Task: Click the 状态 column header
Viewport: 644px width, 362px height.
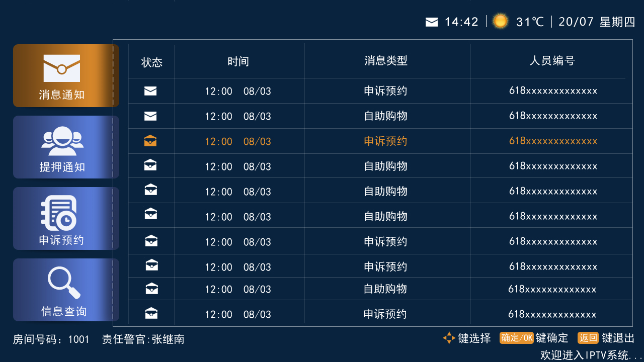Action: [152, 62]
